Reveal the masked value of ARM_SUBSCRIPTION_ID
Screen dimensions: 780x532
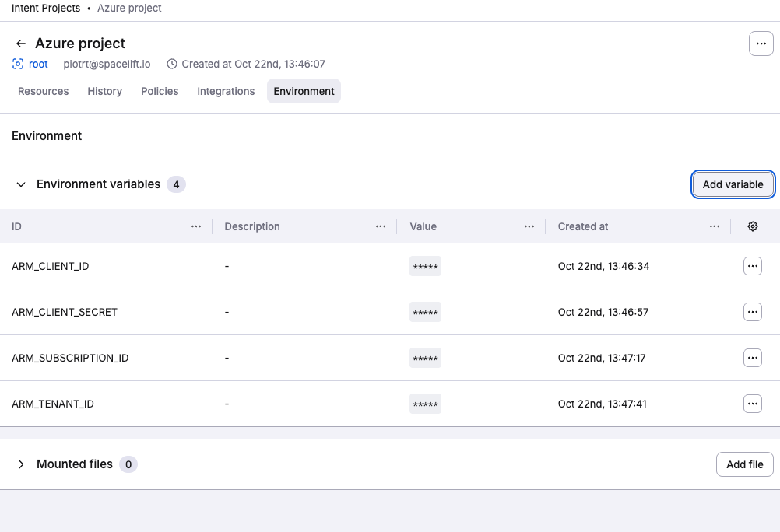[425, 358]
